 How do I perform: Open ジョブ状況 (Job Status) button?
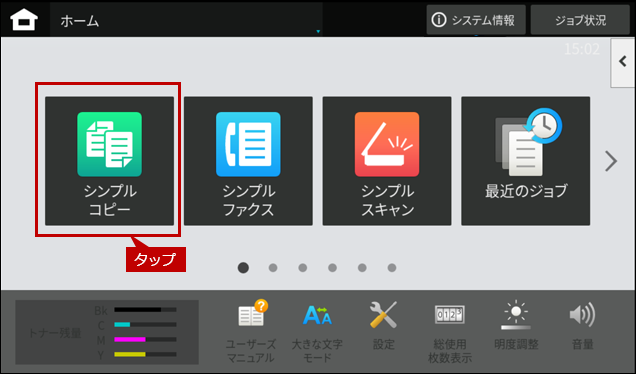pyautogui.click(x=580, y=20)
